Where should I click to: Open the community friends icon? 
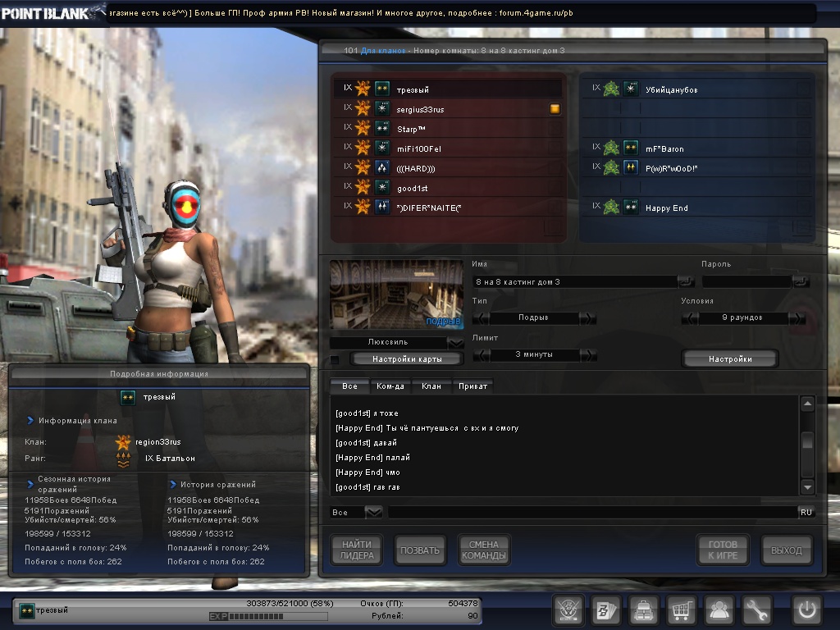(719, 609)
